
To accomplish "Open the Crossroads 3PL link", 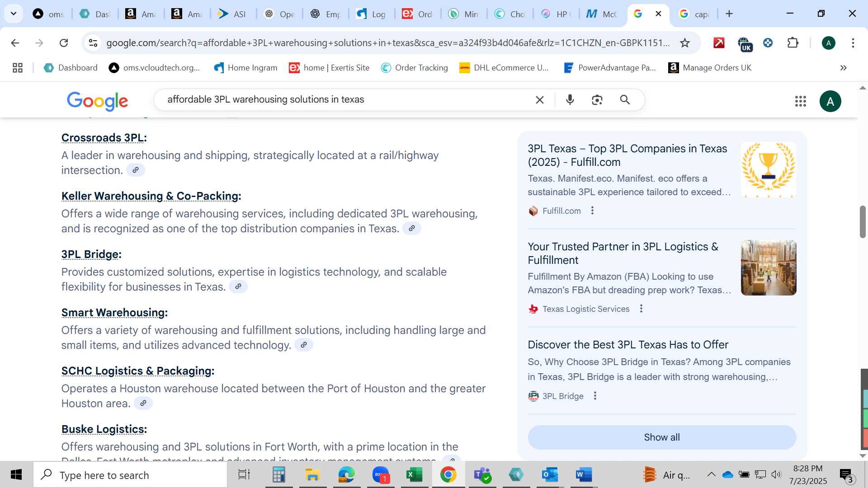I will 103,138.
